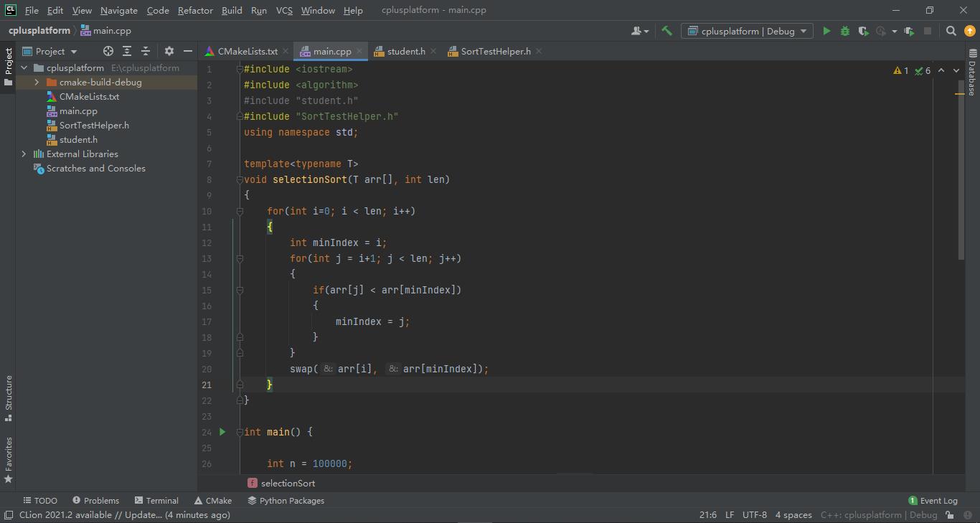
Task: Open Project panel gear settings
Action: 169,51
